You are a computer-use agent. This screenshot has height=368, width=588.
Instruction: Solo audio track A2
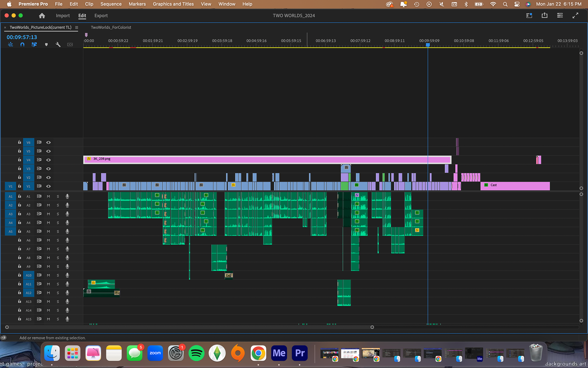pos(58,205)
